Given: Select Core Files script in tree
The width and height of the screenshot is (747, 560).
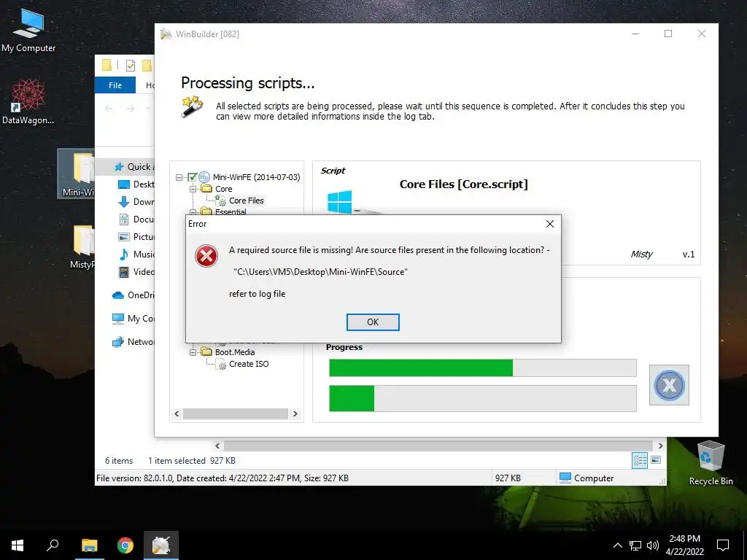Looking at the screenshot, I should point(247,201).
